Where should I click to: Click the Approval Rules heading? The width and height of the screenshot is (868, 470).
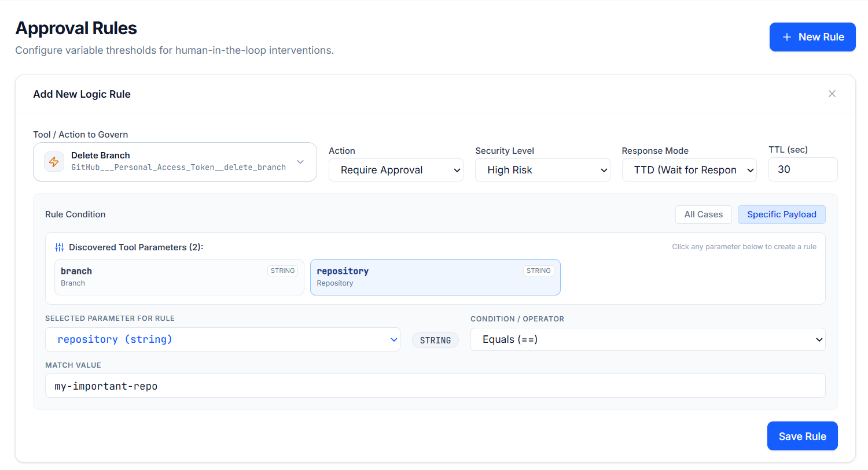(x=76, y=28)
